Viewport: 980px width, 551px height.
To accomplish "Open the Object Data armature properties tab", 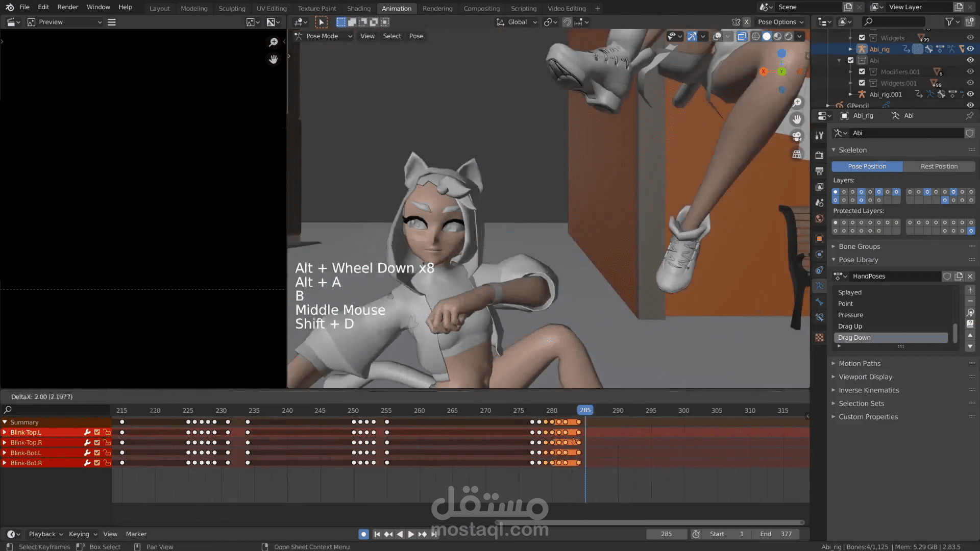I will pos(819,286).
